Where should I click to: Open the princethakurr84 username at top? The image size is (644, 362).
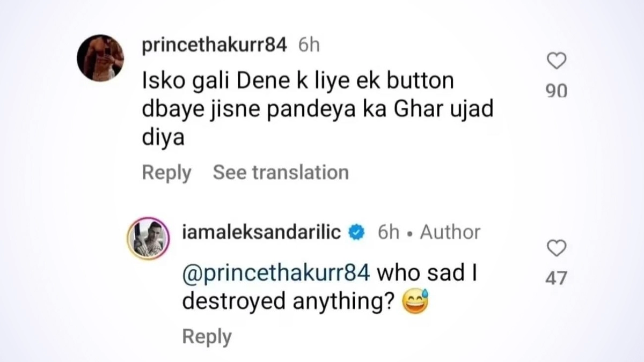point(213,46)
